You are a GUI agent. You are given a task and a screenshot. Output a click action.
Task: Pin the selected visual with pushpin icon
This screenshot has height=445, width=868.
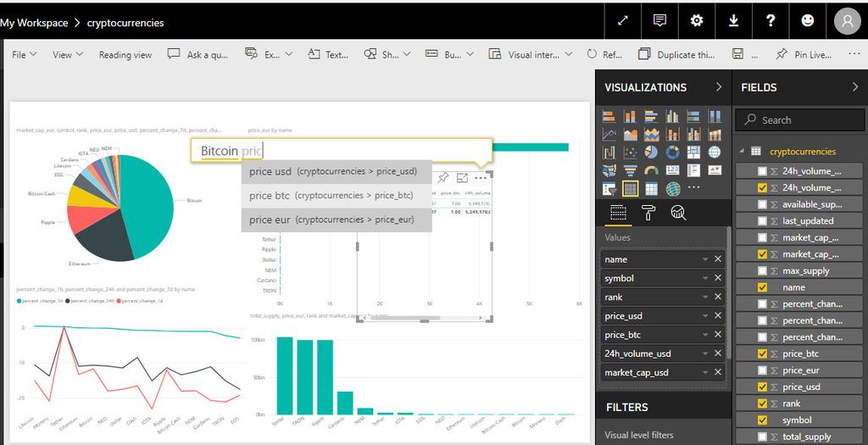pos(442,178)
